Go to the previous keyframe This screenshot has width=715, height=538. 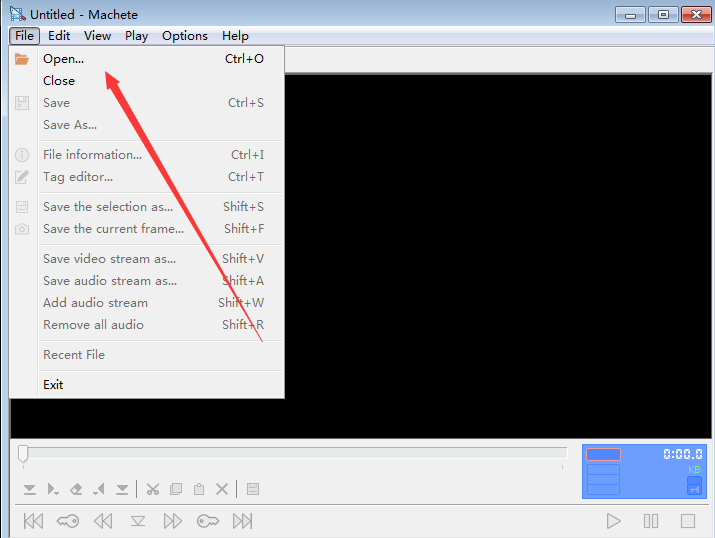68,521
